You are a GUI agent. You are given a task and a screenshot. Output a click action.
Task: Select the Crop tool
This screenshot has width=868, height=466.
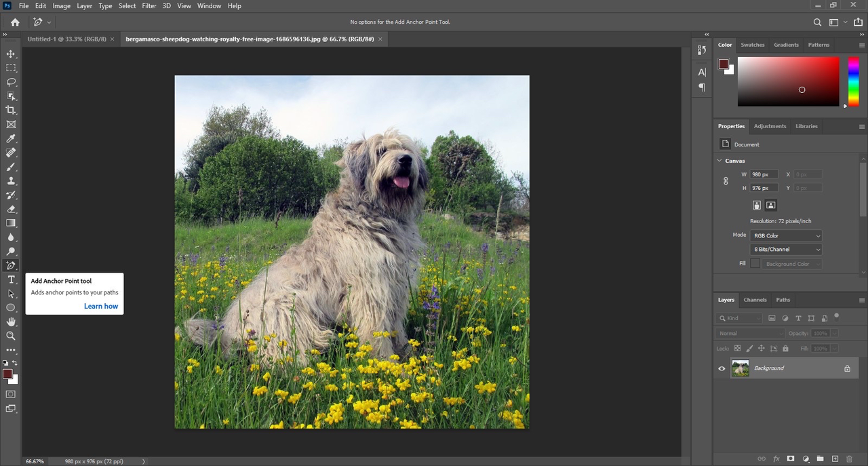[x=11, y=110]
